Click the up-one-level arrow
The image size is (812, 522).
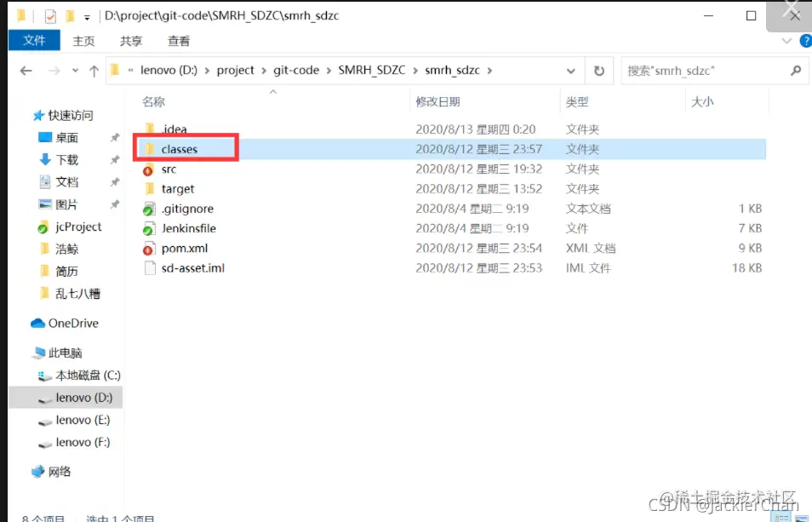[94, 71]
